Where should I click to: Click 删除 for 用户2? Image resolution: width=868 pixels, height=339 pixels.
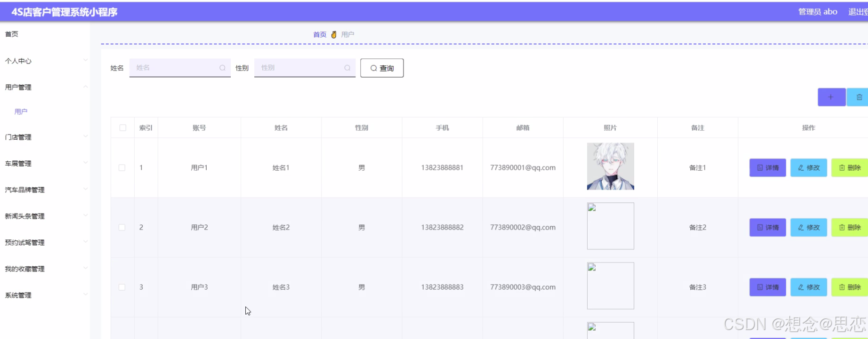point(849,227)
